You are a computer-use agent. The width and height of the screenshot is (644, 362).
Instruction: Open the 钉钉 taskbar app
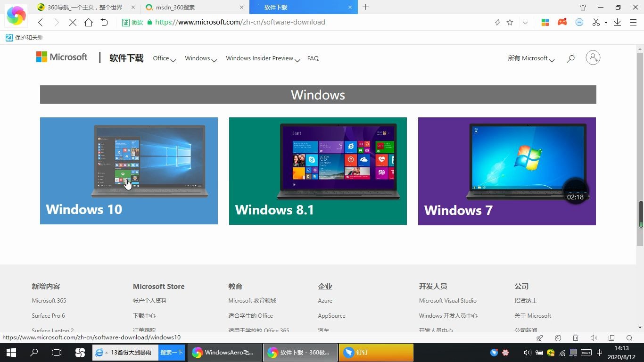[x=376, y=353]
